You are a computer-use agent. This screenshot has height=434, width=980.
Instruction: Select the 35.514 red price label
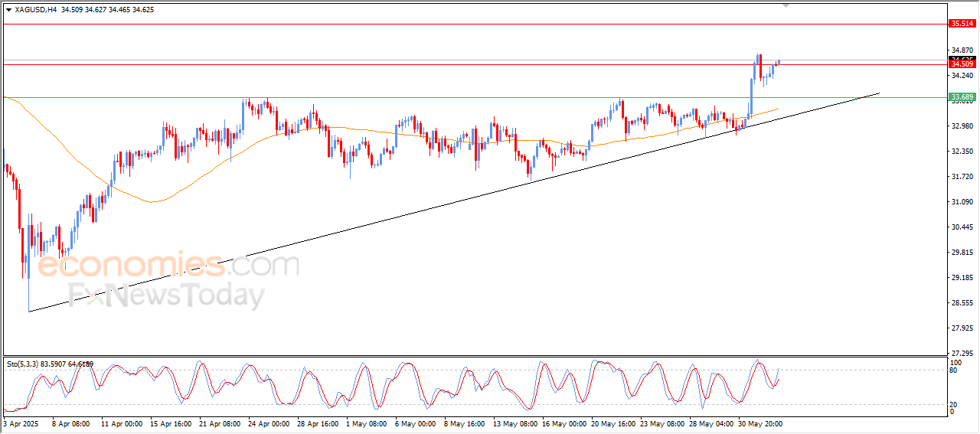pos(962,24)
